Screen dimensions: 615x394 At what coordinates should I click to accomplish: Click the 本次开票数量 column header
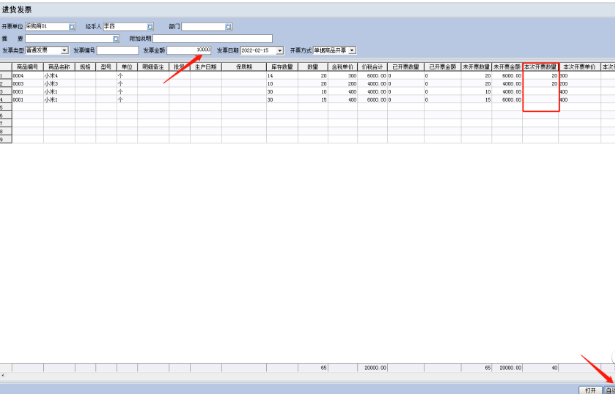[540, 67]
